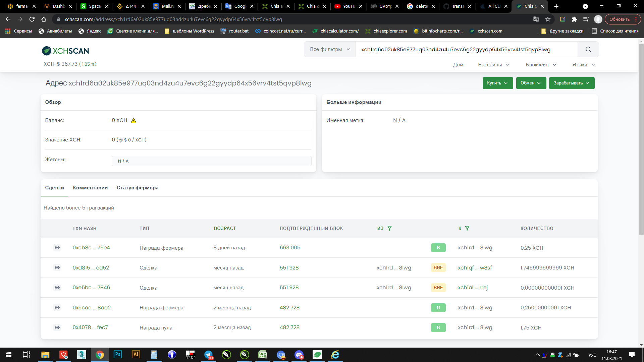Image resolution: width=644 pixels, height=362 pixels.
Task: Toggle eye icon for transaction 0x4078 ... fec7
Action: (x=57, y=327)
